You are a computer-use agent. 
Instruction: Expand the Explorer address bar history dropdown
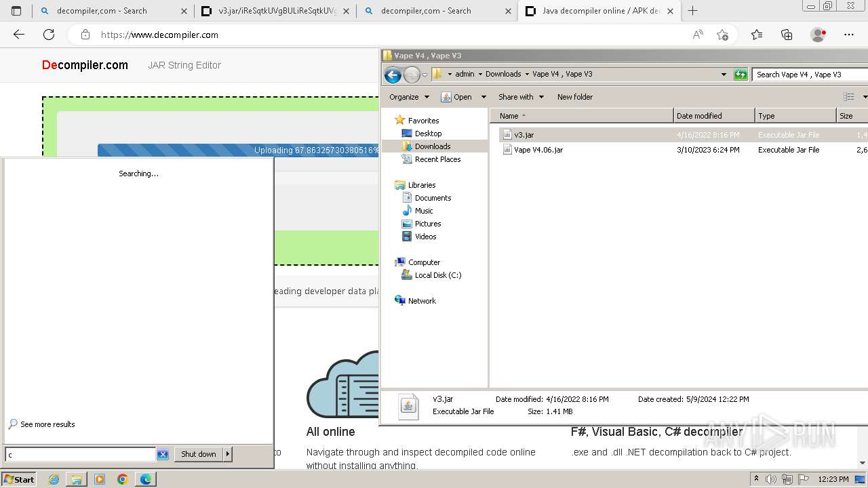724,74
